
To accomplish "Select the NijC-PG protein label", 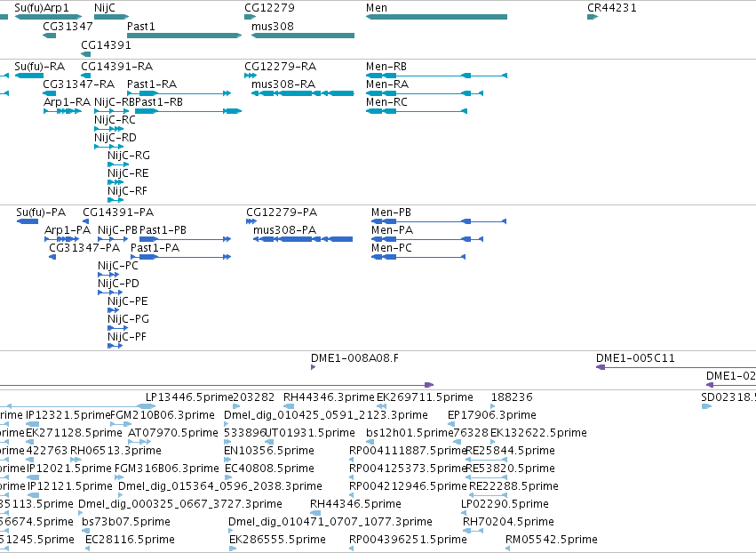I will (x=128, y=319).
